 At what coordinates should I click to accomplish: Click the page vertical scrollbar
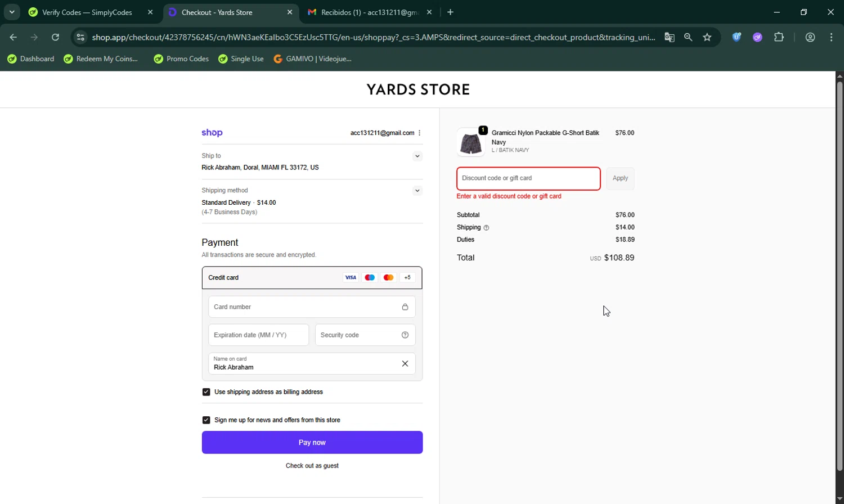tap(839, 276)
